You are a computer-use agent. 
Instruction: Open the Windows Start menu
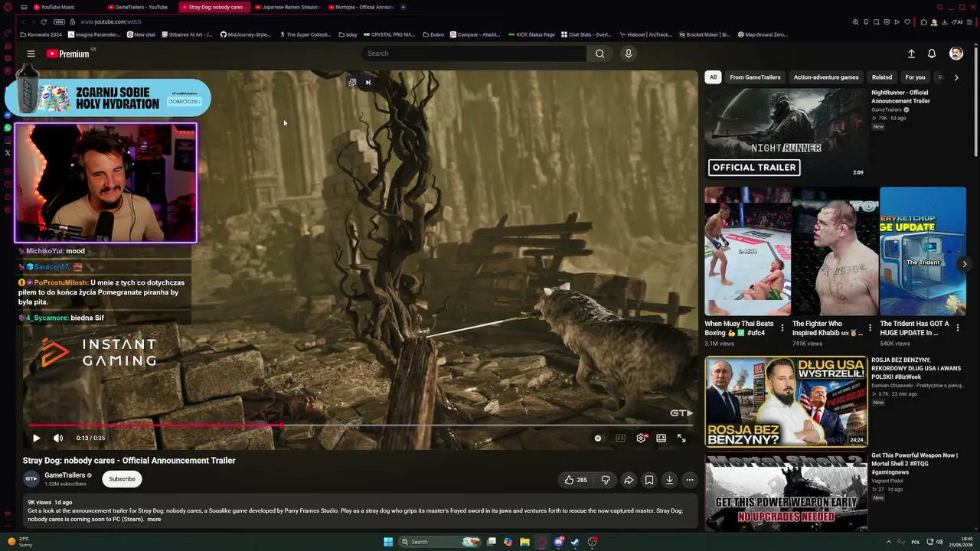coord(388,542)
